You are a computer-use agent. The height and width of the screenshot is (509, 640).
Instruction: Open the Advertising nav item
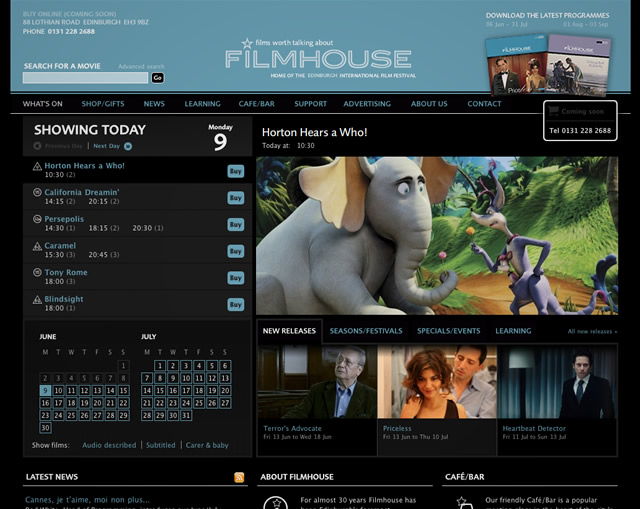point(367,104)
